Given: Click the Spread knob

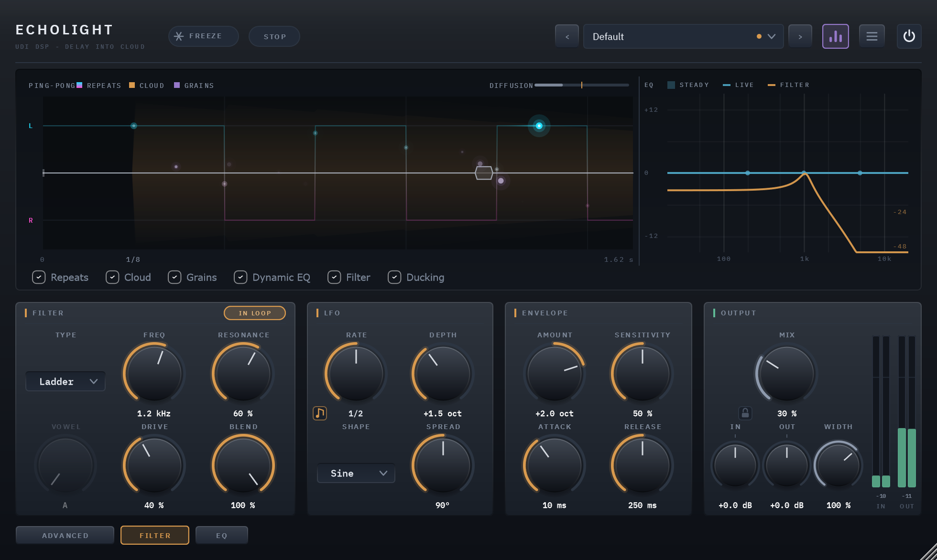Looking at the screenshot, I should point(443,465).
